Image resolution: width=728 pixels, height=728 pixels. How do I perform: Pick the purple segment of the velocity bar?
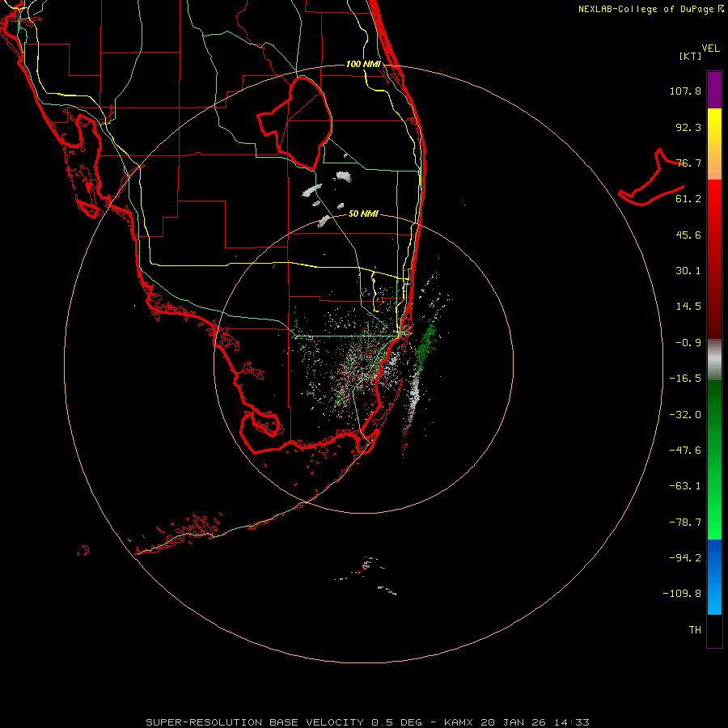pyautogui.click(x=714, y=90)
